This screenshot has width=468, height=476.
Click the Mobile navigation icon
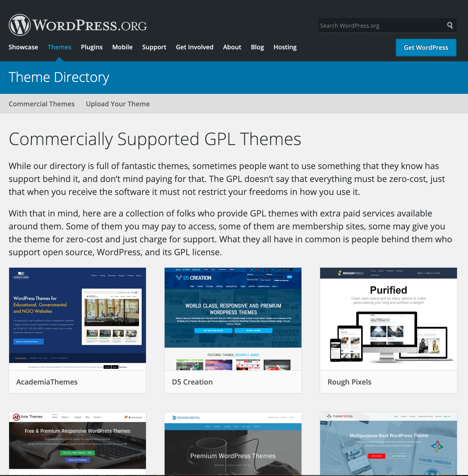[123, 48]
